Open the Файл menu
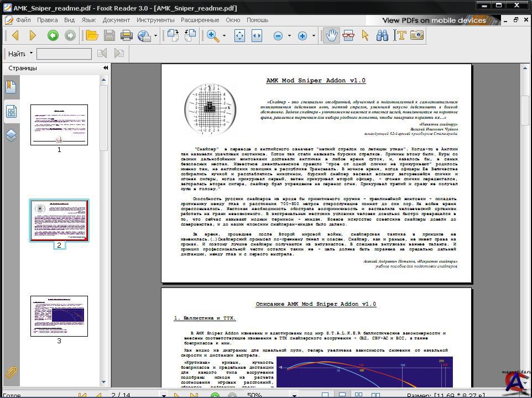Viewport: 532px width, 398px height. click(x=23, y=20)
